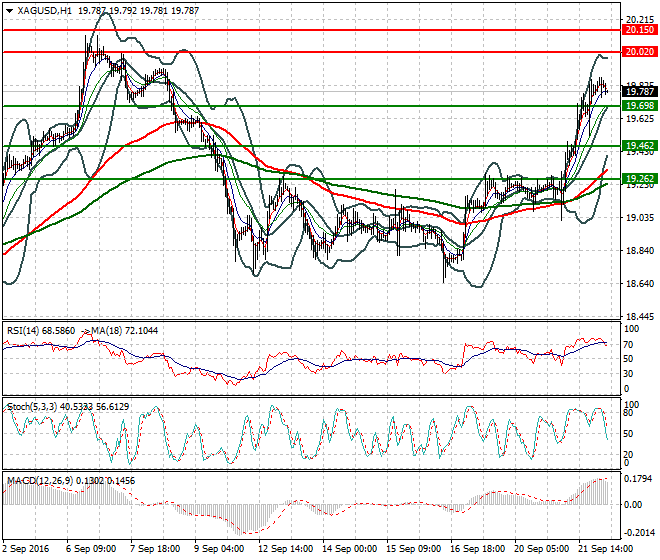Select the 20.150 red resistance level label
This screenshot has width=660, height=560.
pos(640,30)
